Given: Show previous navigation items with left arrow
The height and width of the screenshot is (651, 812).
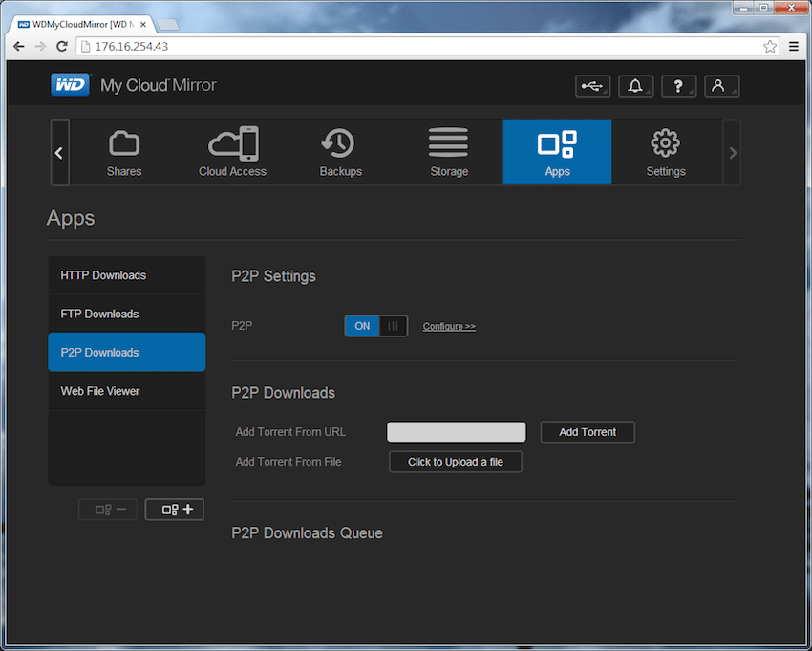Looking at the screenshot, I should (x=59, y=153).
